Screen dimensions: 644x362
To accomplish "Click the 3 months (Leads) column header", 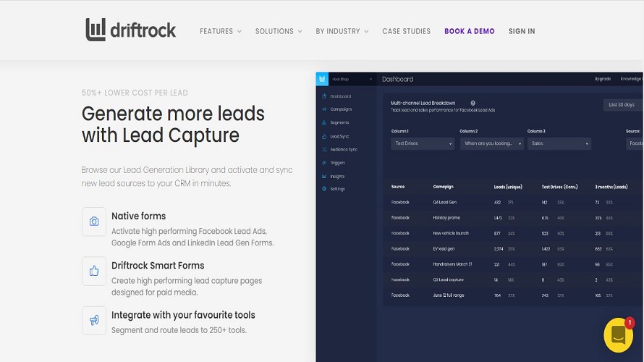I will pos(611,187).
